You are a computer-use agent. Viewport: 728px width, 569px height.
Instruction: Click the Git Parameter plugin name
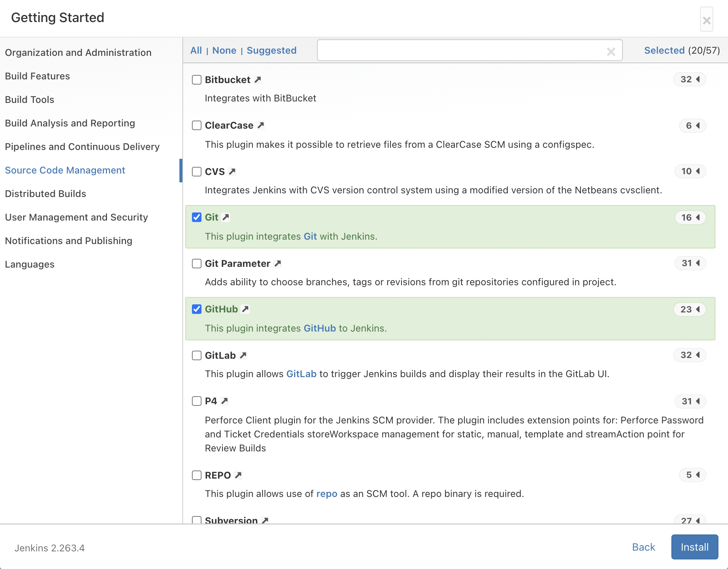point(238,264)
